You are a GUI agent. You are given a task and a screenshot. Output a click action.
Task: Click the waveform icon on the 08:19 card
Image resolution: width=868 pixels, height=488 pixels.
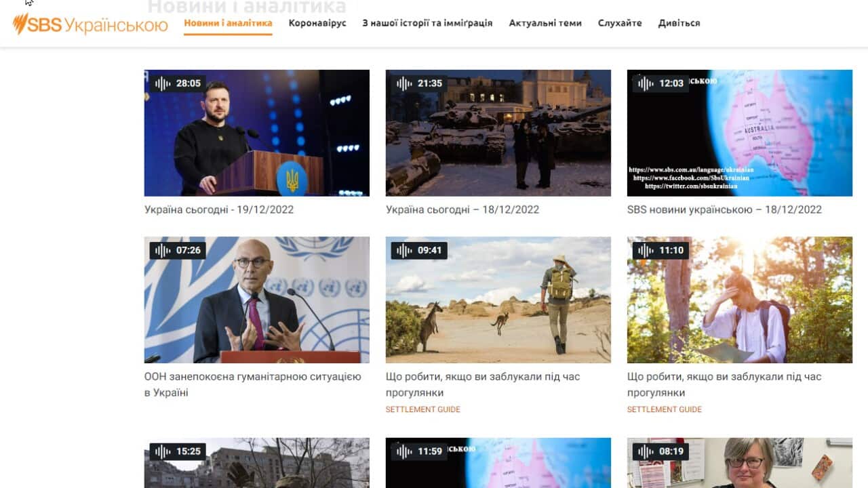[x=644, y=450]
